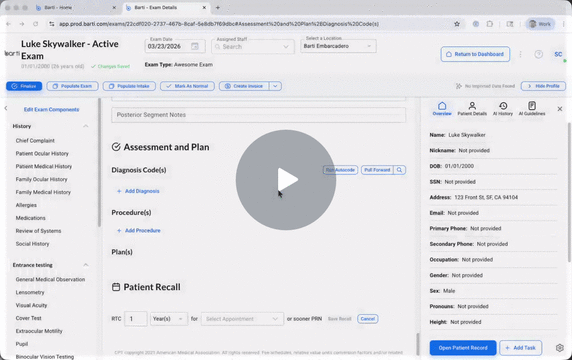572x360 pixels.
Task: Go to Visual Acuity section
Action: tap(31, 305)
